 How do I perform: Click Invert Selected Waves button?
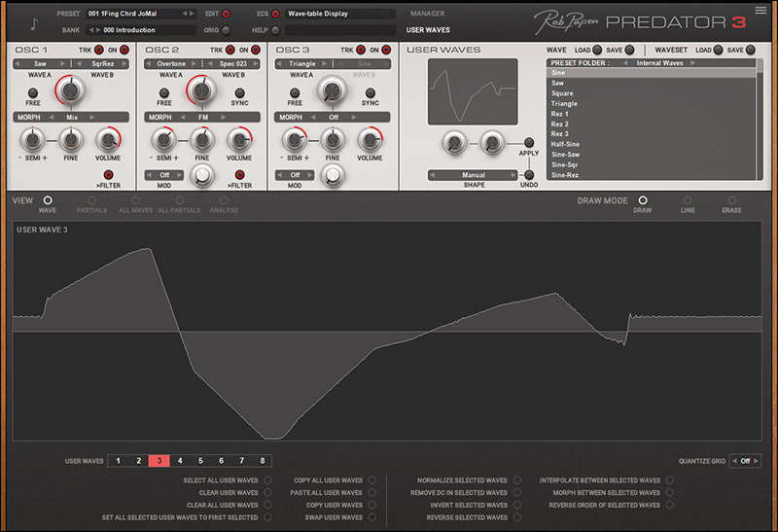point(517,505)
